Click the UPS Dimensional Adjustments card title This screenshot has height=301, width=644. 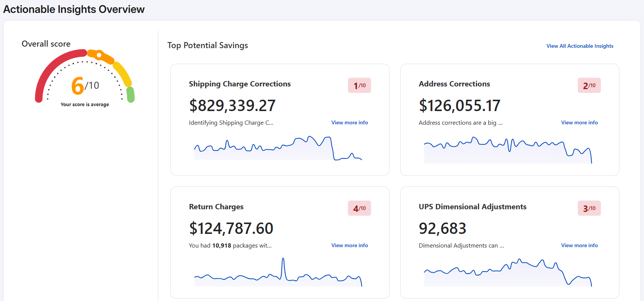click(472, 207)
